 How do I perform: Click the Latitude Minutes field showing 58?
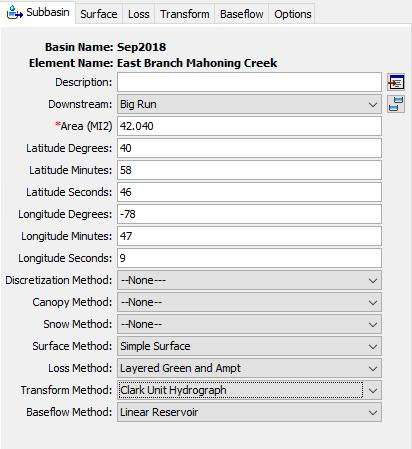coord(249,170)
